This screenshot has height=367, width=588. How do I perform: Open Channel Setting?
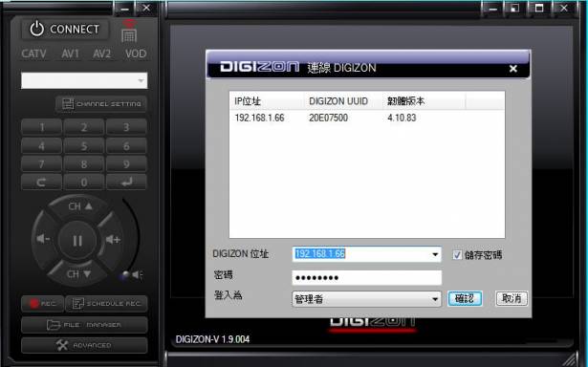click(101, 104)
